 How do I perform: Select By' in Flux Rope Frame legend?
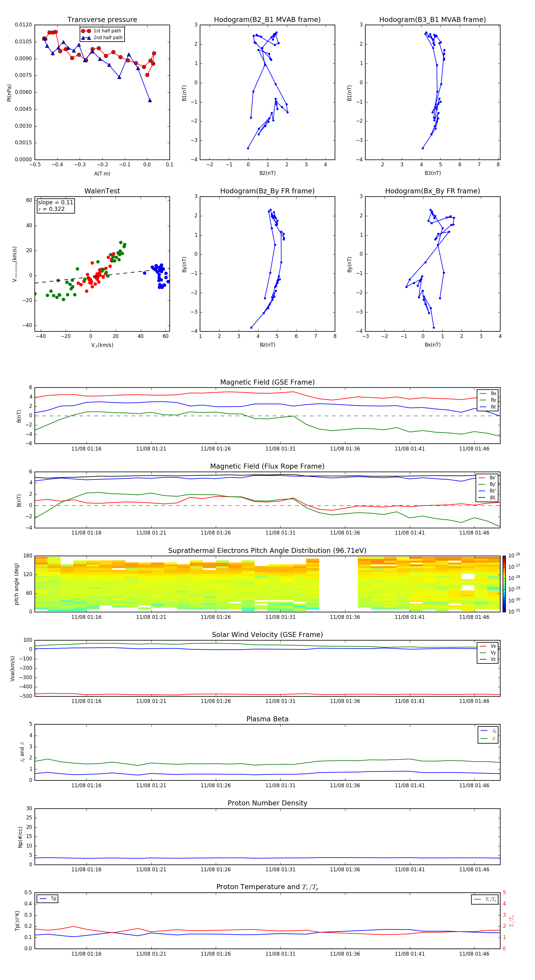click(x=487, y=484)
